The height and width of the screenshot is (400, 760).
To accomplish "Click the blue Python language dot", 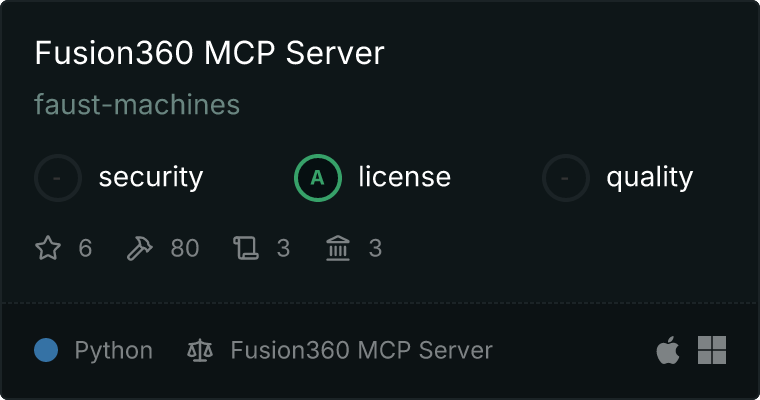I will (x=46, y=350).
